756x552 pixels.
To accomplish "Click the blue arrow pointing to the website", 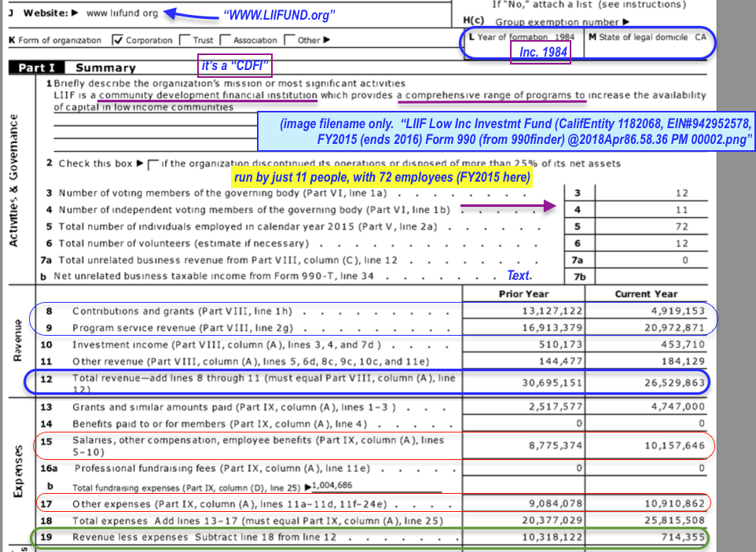I will pyautogui.click(x=189, y=14).
